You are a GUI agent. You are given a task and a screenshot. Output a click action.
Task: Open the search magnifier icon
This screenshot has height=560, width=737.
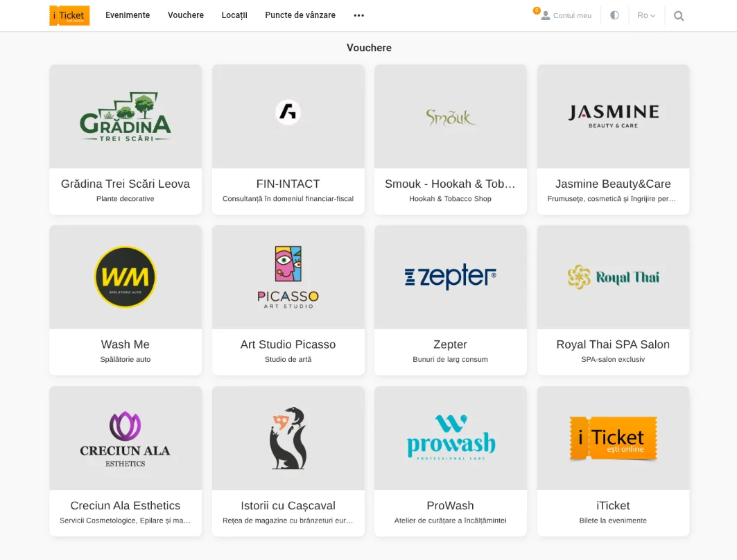678,15
